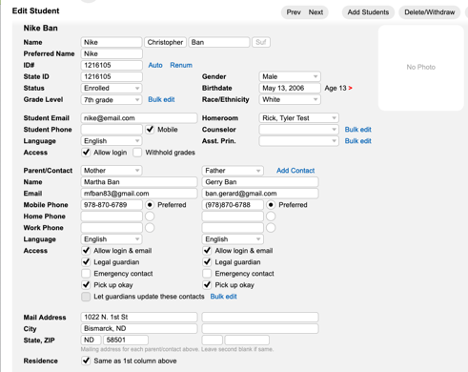Click Bulk edit next to Counselor
The width and height of the screenshot is (468, 372).
pos(358,129)
